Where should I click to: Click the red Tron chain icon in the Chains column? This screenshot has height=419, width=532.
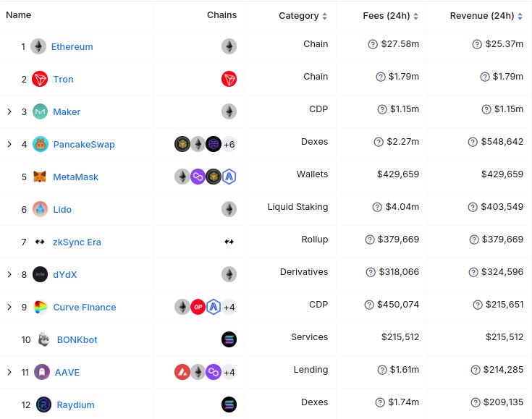(229, 79)
